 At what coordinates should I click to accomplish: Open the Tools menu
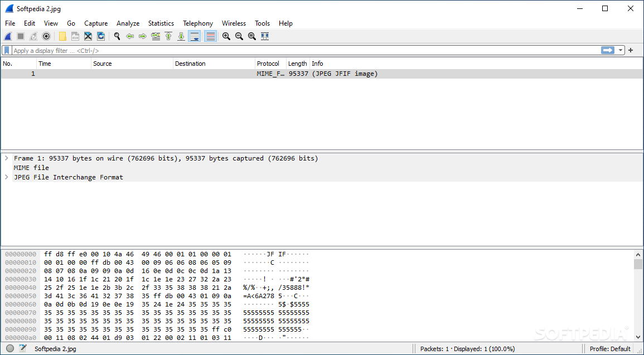coord(263,23)
